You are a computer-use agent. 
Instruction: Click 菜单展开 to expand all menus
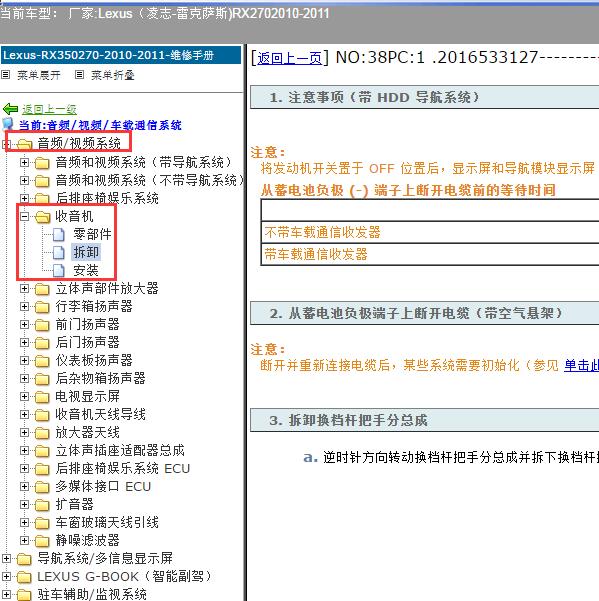coord(39,75)
